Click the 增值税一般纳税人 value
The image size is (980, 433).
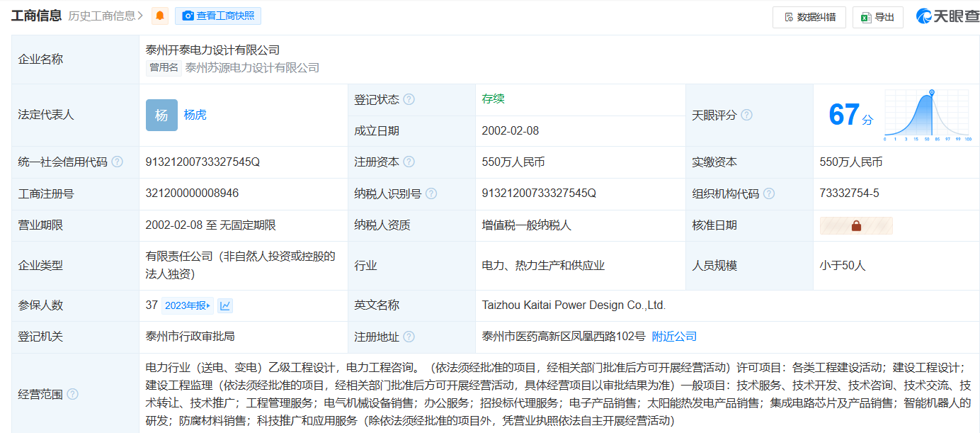tap(526, 225)
